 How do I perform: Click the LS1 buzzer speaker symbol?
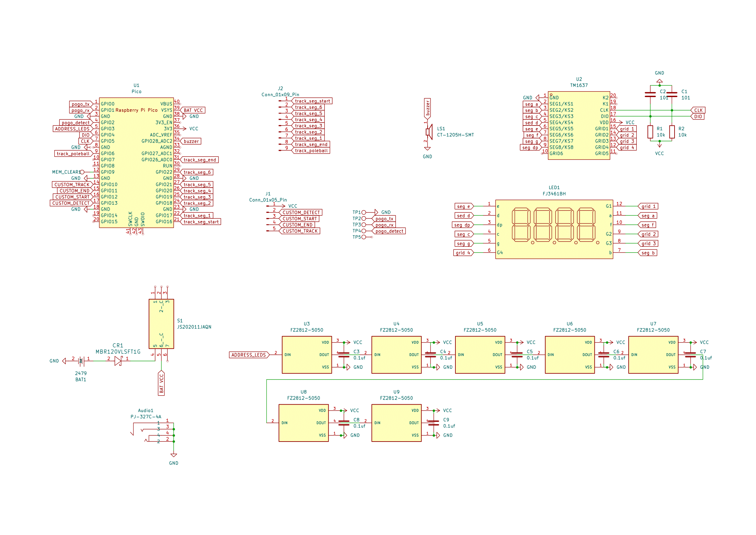(x=429, y=132)
